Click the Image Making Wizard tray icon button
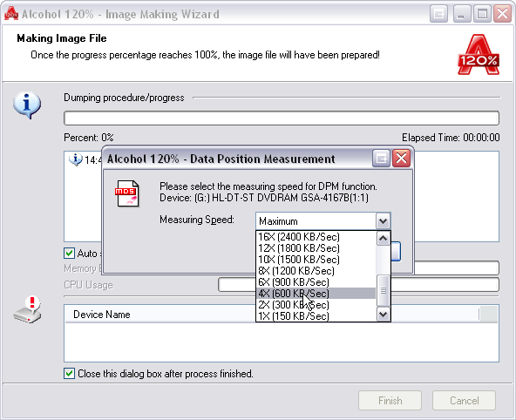516x420 pixels. pyautogui.click(x=438, y=14)
